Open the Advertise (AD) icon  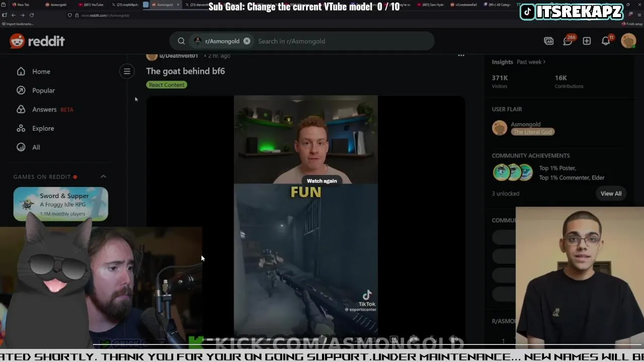549,41
